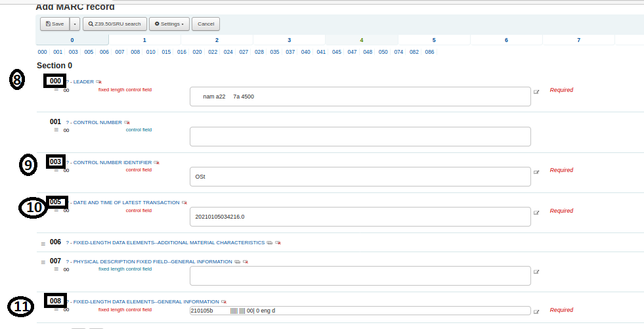Click move handle of 007 subfield row

56,269
